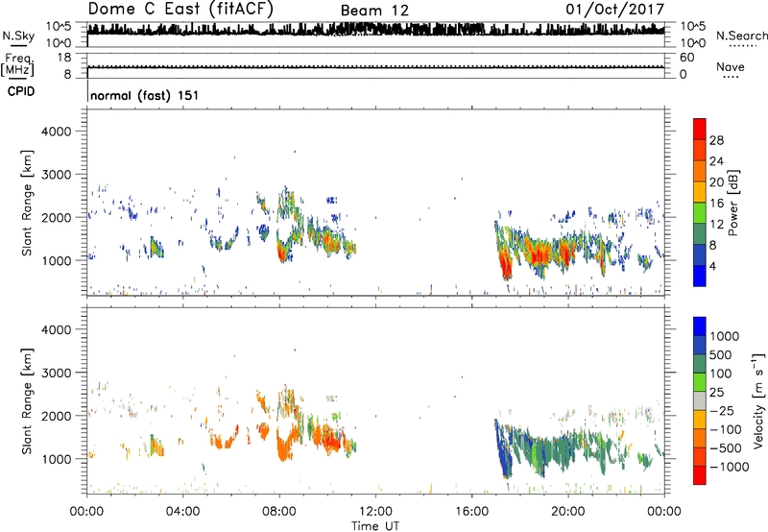768x532 pixels.
Task: Click the "500" velocity colorbar label
Action: 721,354
